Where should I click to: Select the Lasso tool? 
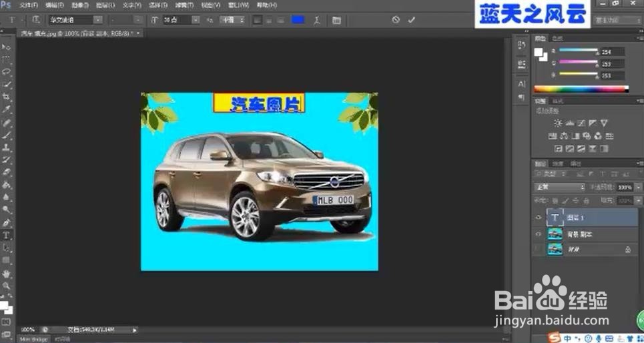7,72
